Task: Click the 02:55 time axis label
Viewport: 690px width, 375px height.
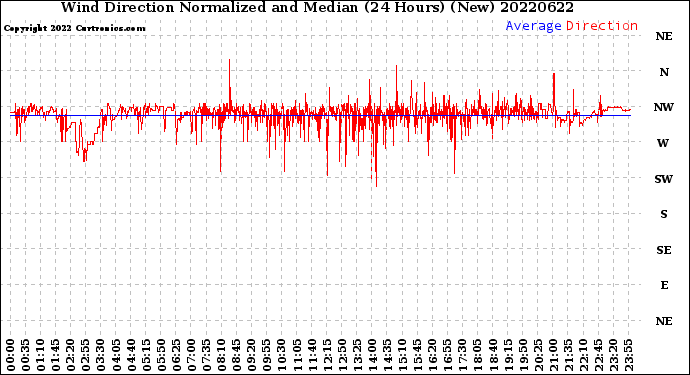Action: point(86,355)
